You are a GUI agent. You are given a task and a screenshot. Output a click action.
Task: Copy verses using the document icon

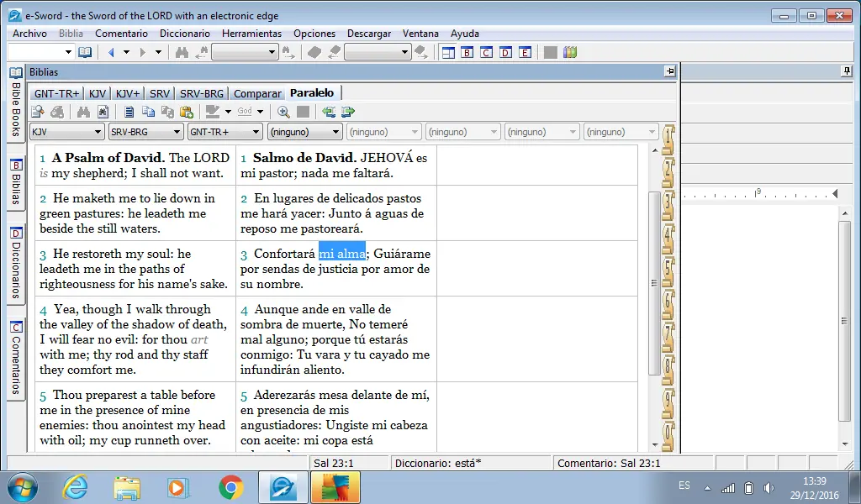point(129,112)
